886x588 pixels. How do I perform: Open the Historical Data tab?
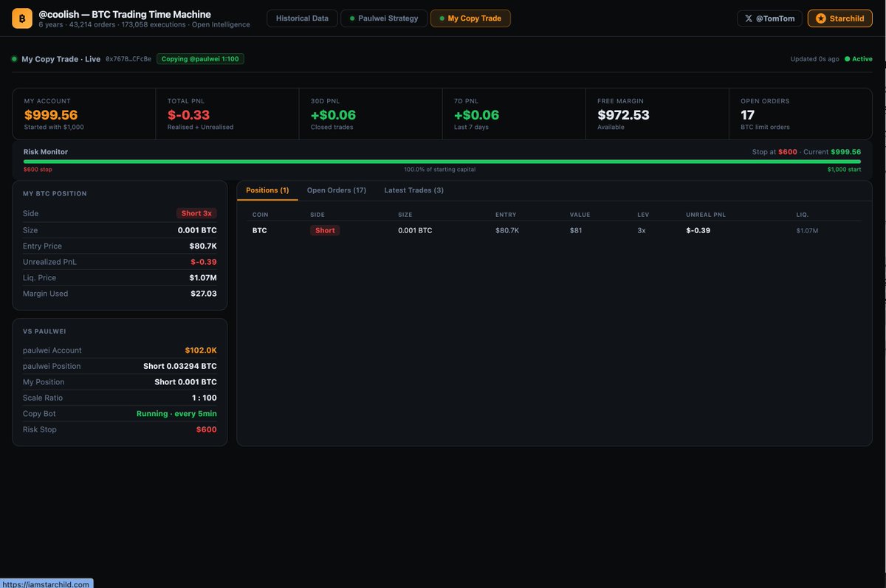[x=302, y=18]
